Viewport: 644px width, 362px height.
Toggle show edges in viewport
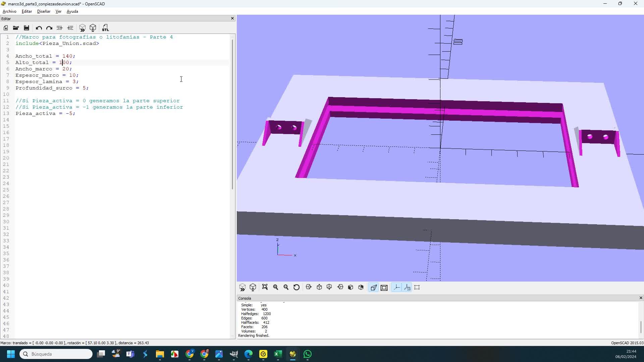pyautogui.click(x=417, y=287)
